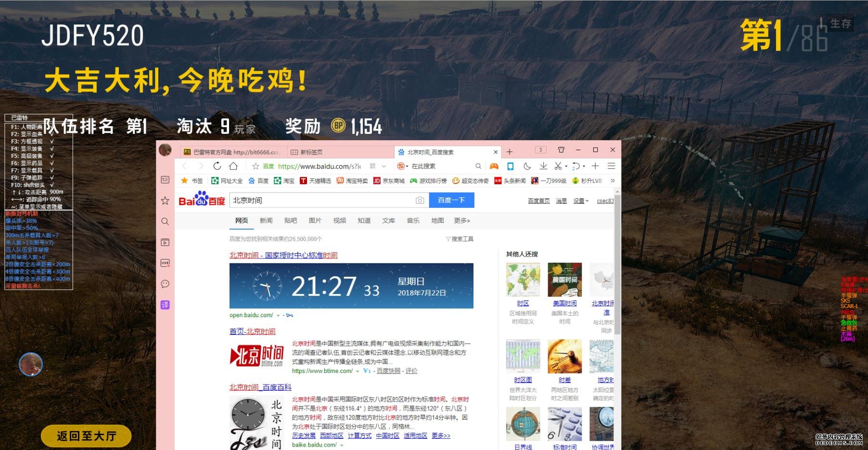868x450 pixels.
Task: Show the page QR code icon
Action: point(372,166)
